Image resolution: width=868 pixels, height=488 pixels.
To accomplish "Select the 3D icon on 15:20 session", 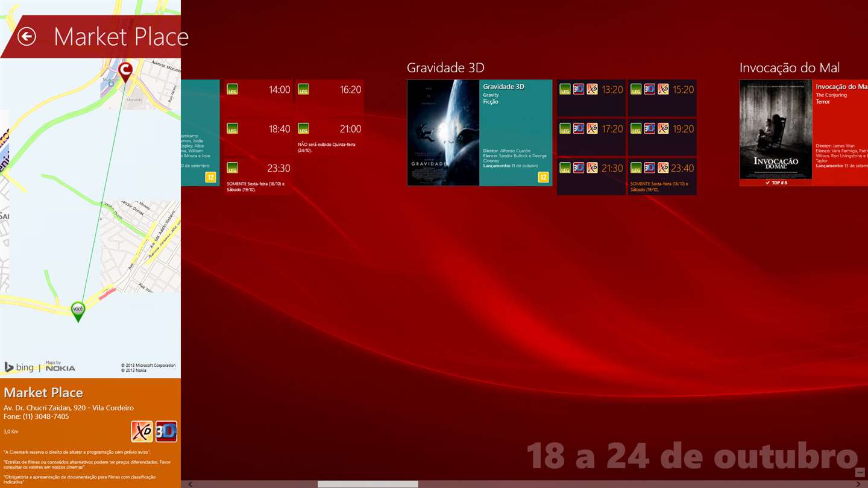I will [x=650, y=89].
